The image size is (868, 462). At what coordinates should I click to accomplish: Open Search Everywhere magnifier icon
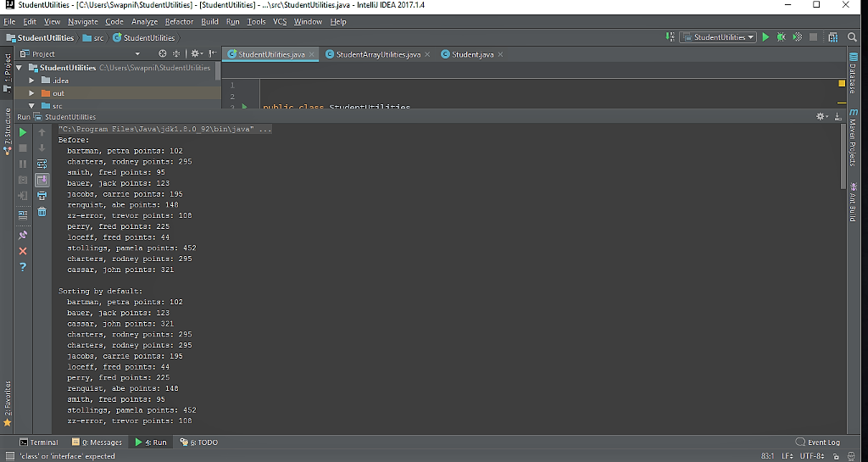coord(853,37)
